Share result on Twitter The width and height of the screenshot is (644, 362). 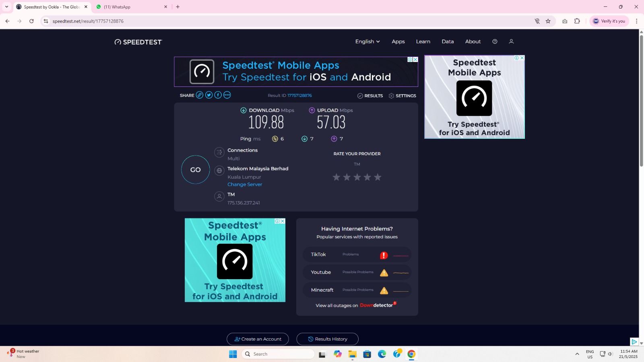[209, 95]
